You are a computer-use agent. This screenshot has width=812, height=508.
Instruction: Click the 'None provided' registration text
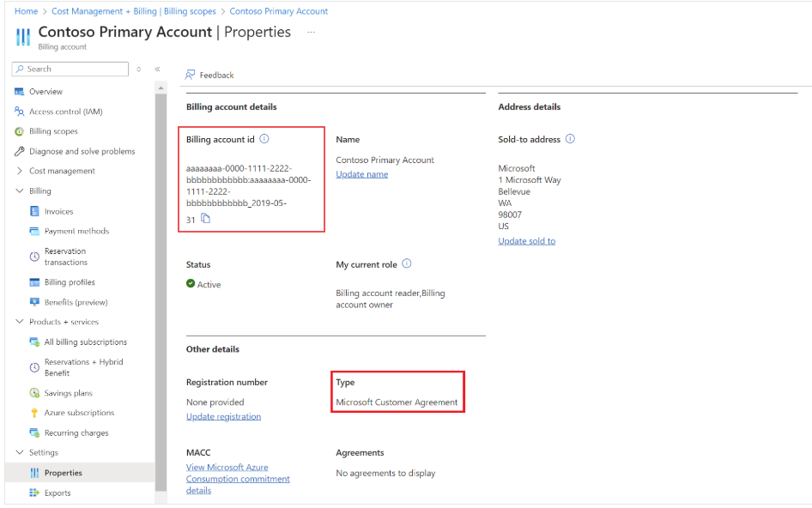(x=215, y=402)
